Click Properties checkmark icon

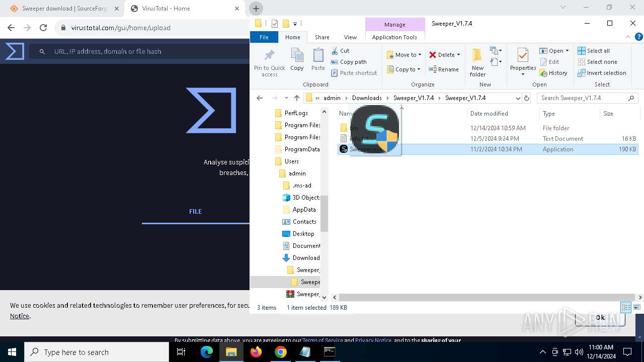click(523, 55)
